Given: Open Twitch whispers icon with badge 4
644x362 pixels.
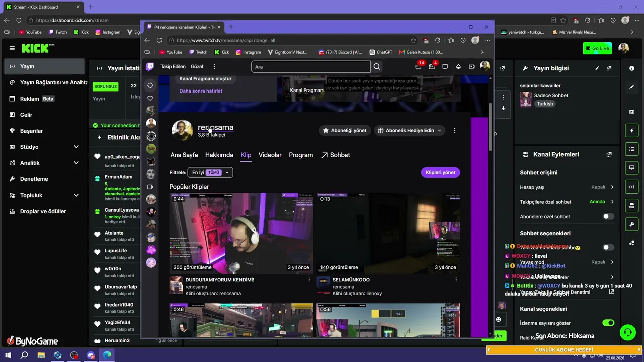Looking at the screenshot, I should click(432, 66).
